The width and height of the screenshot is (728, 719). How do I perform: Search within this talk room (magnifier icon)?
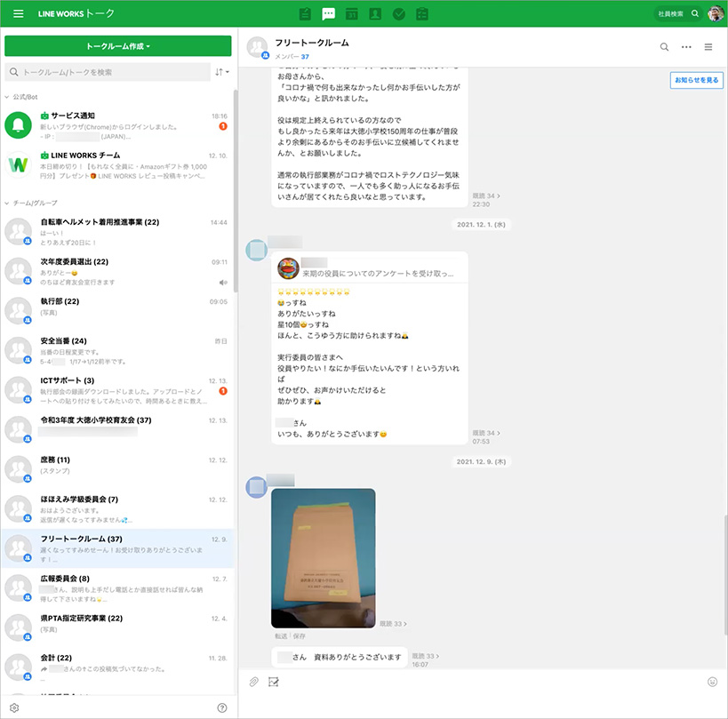pos(664,47)
